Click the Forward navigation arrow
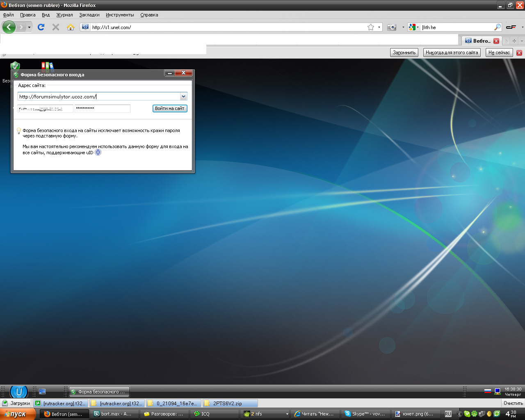 (21, 27)
